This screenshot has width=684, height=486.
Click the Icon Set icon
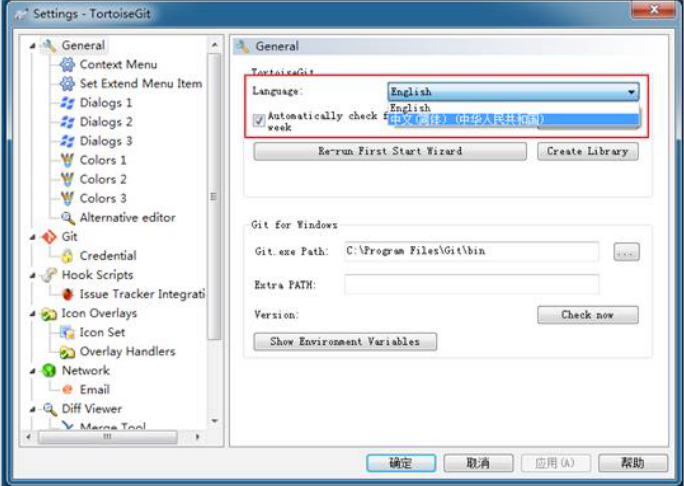pyautogui.click(x=67, y=333)
